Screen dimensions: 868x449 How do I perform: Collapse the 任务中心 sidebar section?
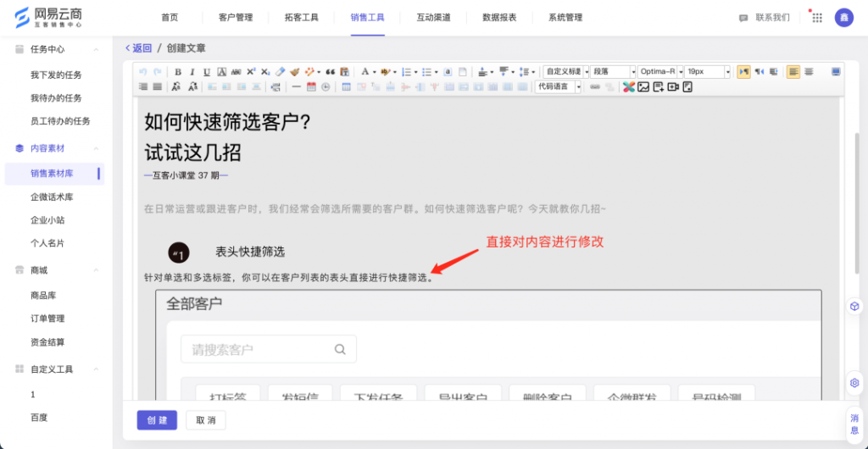coord(96,50)
